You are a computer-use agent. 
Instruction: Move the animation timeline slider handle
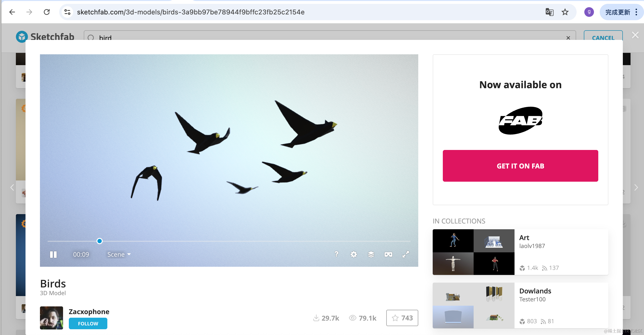(x=99, y=241)
